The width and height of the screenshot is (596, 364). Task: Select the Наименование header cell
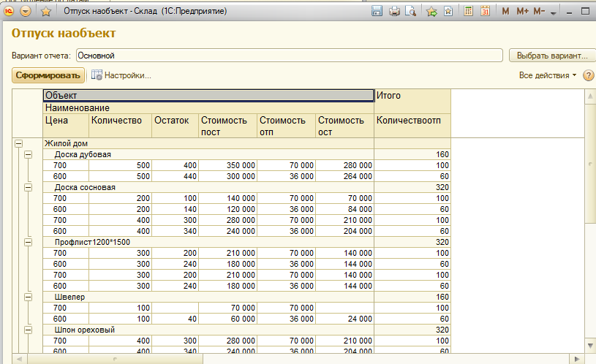tap(208, 108)
